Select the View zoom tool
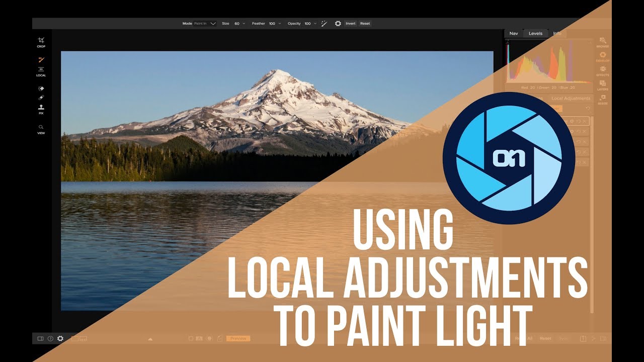This screenshot has width=644, height=362. (x=41, y=127)
